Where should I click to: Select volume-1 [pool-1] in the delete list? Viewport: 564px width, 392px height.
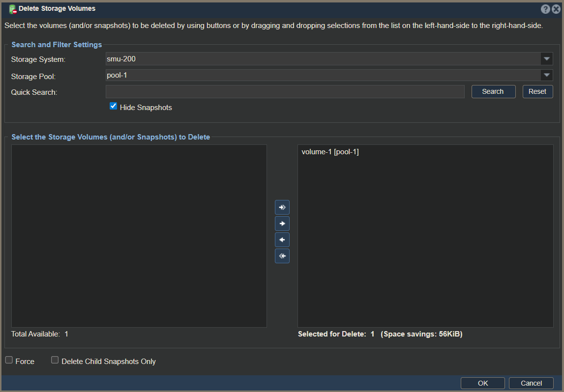coord(330,152)
